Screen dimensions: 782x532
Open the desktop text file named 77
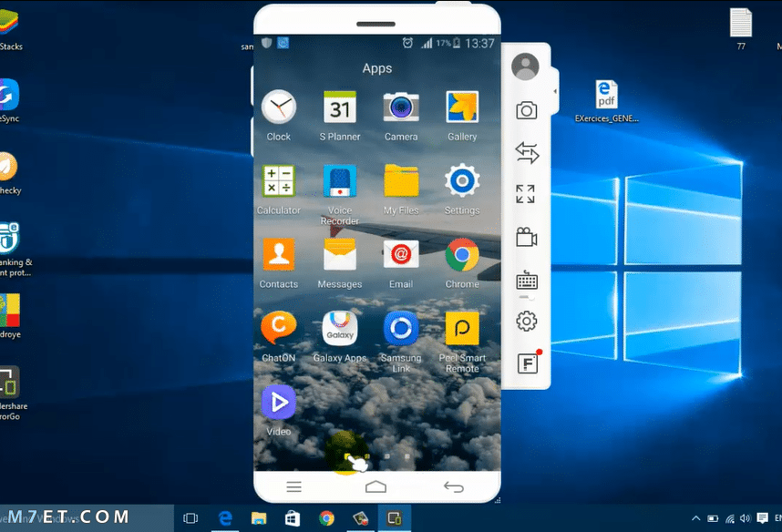[741, 29]
